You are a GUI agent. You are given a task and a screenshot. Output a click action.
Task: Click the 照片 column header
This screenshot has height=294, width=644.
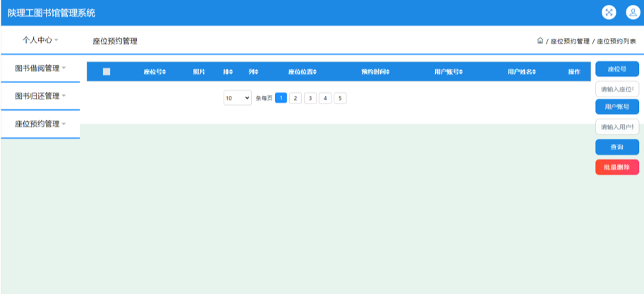tap(199, 72)
